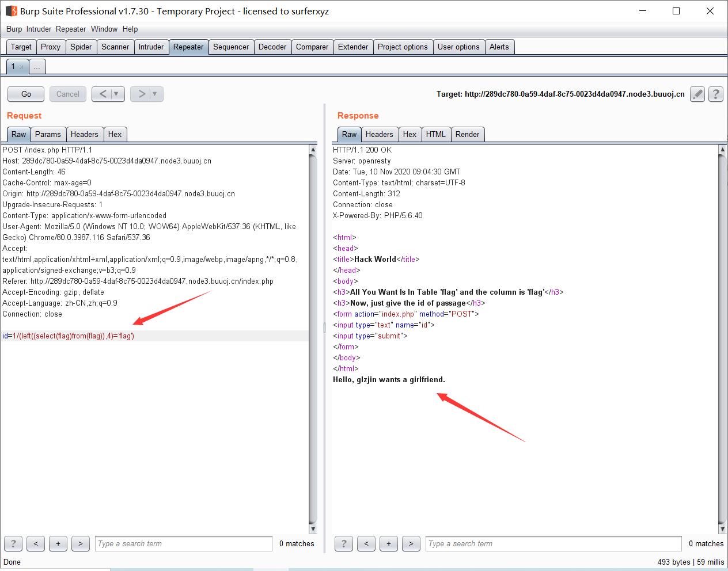This screenshot has height=571, width=728.
Task: Open the Window menu
Action: [104, 29]
